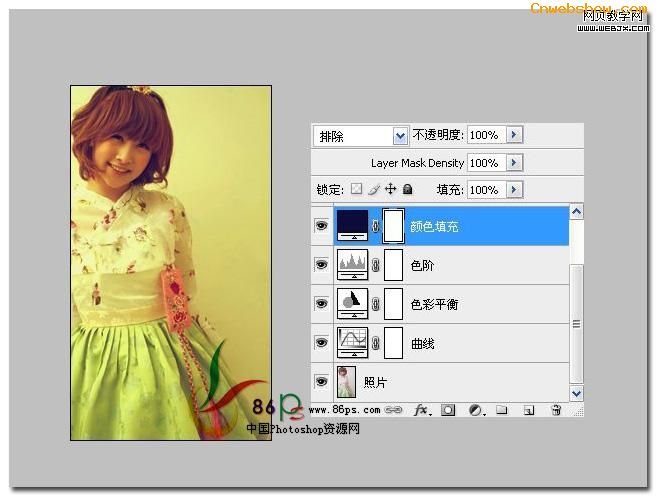Hide the 色阶 layer with its eye icon
Screen dimensions: 660x500
pos(322,265)
